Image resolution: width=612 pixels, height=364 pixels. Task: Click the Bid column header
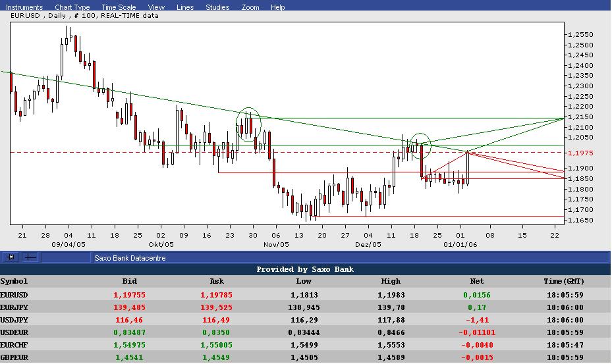pyautogui.click(x=129, y=281)
